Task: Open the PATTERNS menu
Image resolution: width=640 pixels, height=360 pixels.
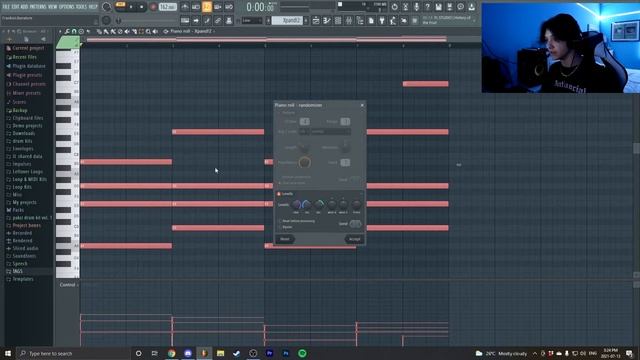Action: coord(38,7)
